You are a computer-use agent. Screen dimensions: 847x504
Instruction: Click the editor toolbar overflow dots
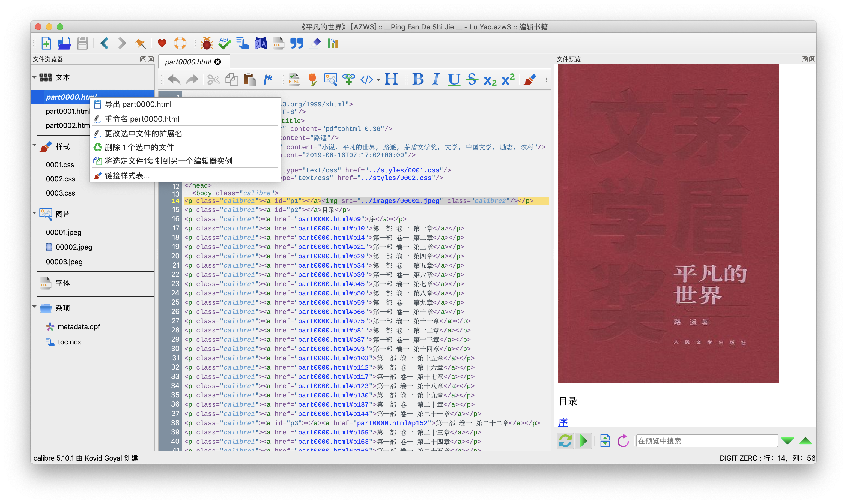pos(546,80)
